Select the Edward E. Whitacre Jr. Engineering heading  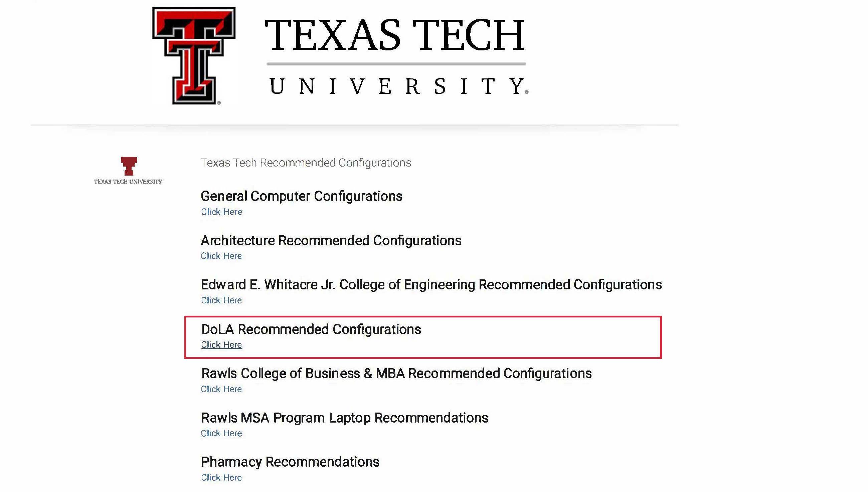point(431,285)
